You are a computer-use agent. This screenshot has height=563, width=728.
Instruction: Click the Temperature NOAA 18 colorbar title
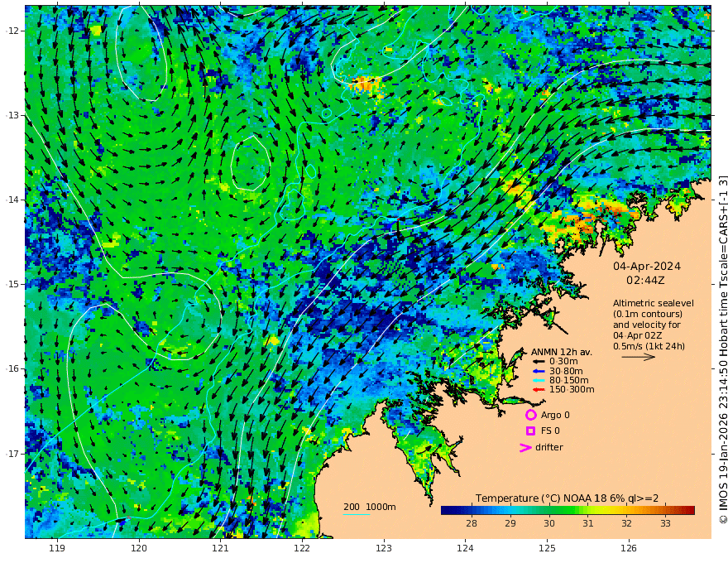coord(567,498)
